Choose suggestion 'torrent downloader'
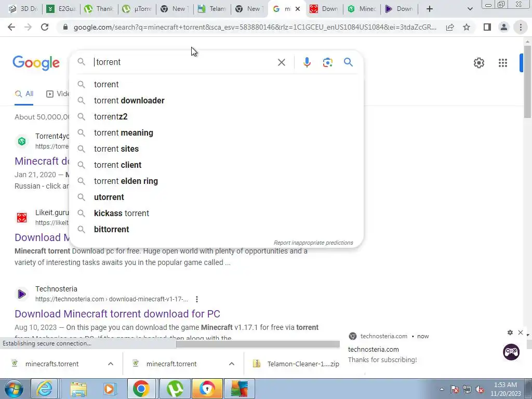The height and width of the screenshot is (399, 532). click(x=216, y=100)
